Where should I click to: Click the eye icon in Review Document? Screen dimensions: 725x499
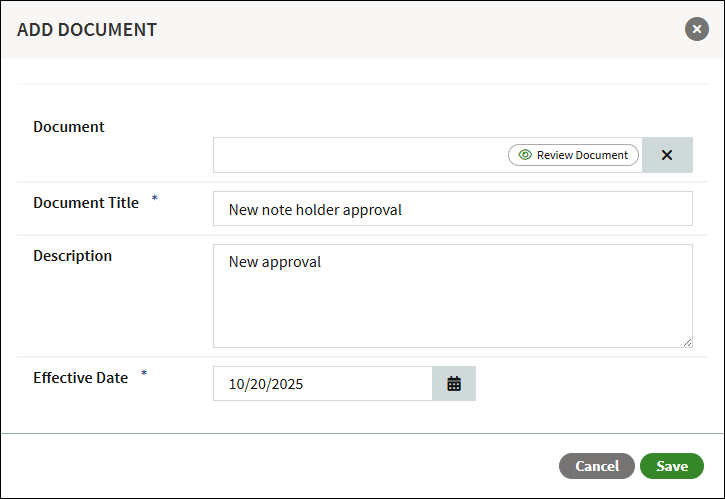pyautogui.click(x=525, y=155)
